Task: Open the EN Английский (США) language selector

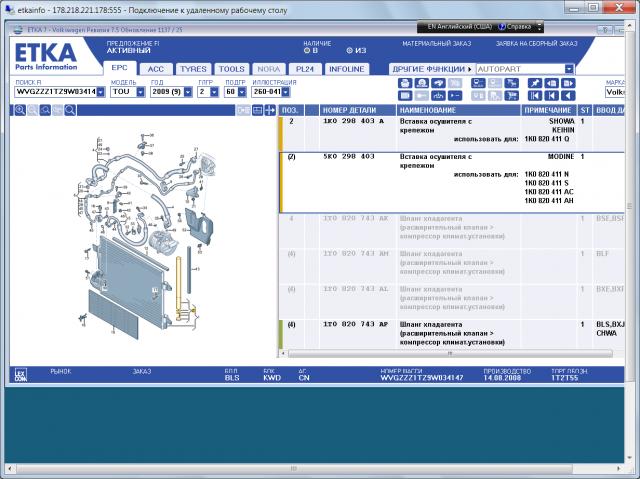Action: click(459, 27)
